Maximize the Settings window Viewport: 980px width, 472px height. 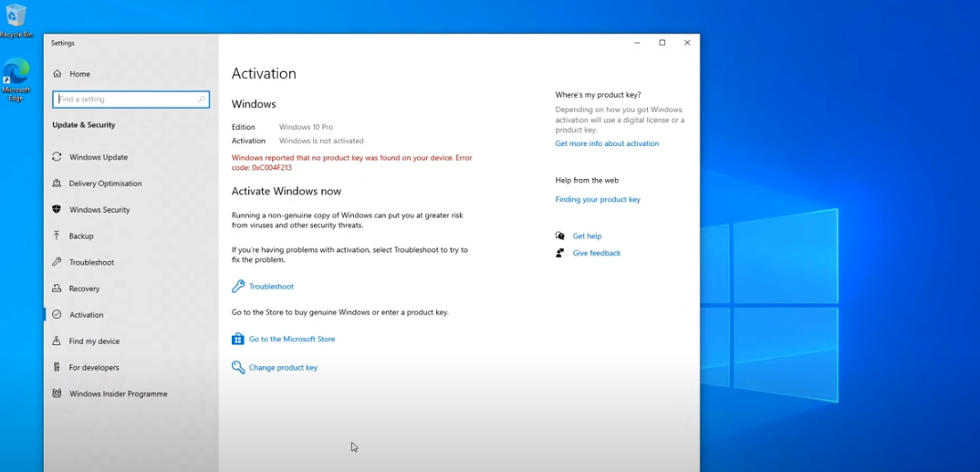tap(662, 43)
